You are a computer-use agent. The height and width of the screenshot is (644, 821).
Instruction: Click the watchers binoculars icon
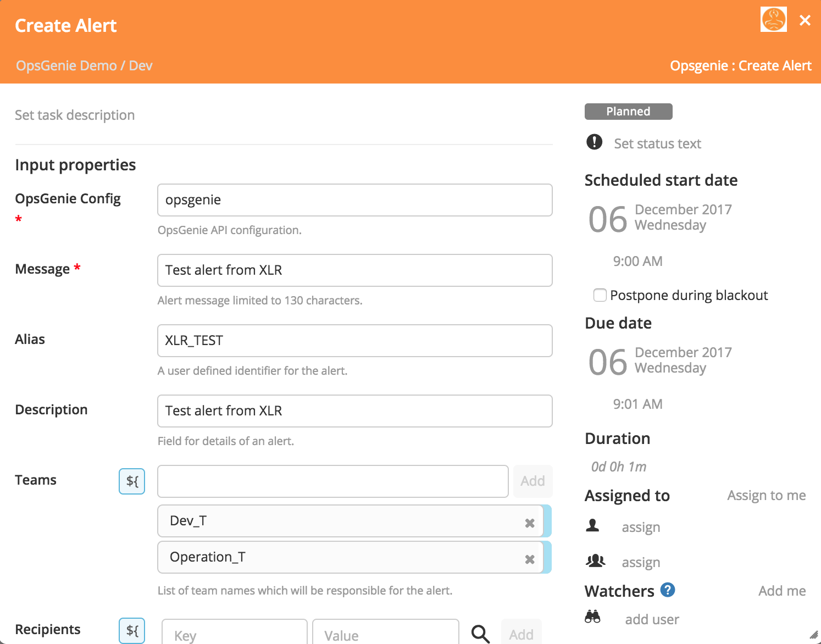pyautogui.click(x=592, y=617)
